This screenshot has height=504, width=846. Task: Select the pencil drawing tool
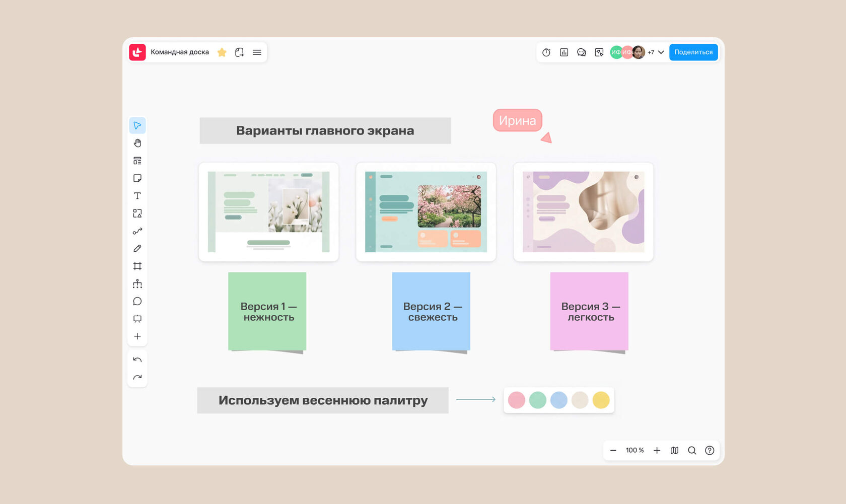click(x=137, y=249)
